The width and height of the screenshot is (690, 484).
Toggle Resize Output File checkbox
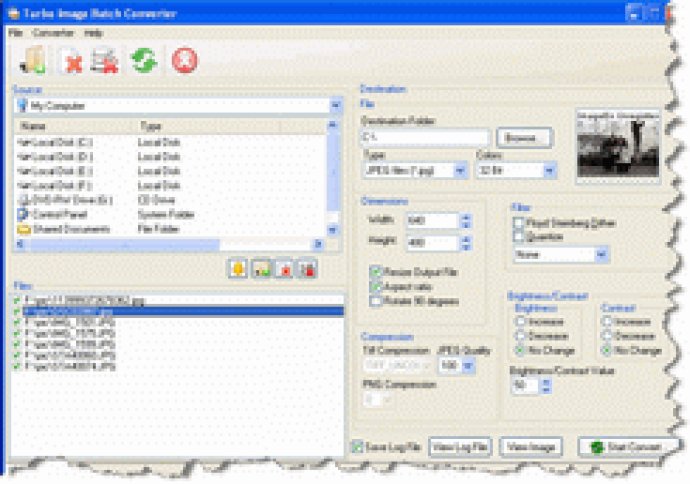tap(375, 272)
